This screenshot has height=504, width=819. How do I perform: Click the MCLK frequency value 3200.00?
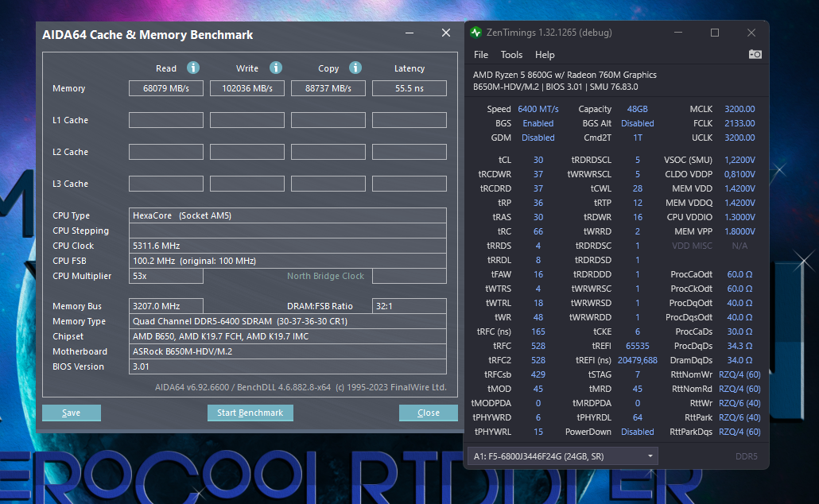pyautogui.click(x=739, y=109)
